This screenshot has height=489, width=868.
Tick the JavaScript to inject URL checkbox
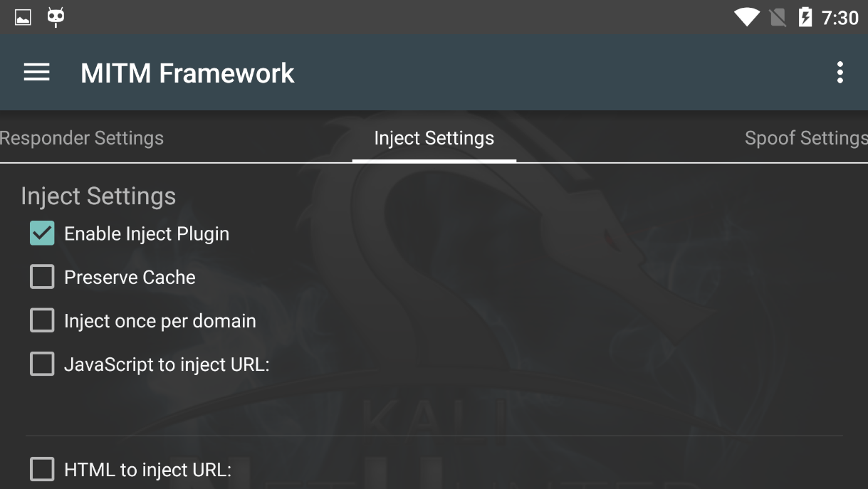[42, 364]
